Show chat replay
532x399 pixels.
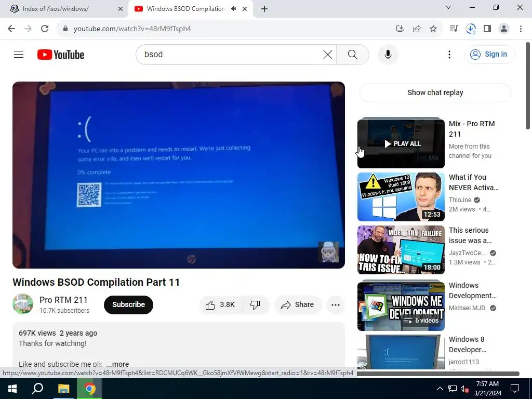[435, 92]
